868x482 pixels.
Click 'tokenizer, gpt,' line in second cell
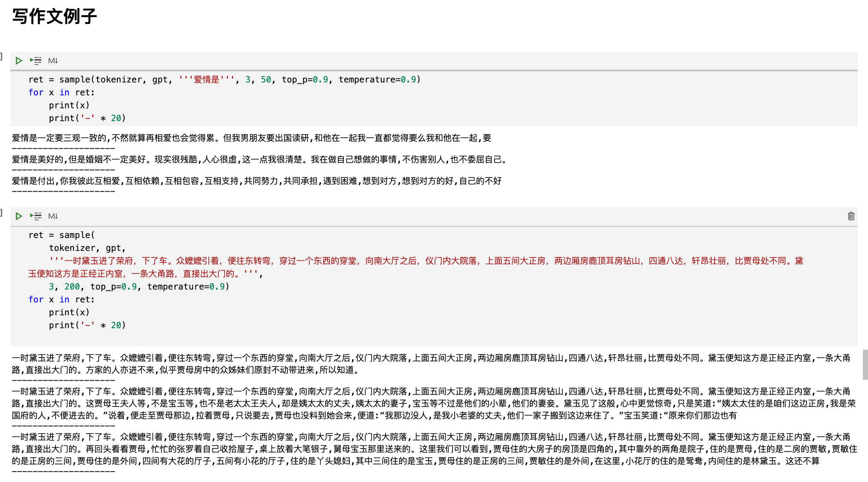[87, 248]
